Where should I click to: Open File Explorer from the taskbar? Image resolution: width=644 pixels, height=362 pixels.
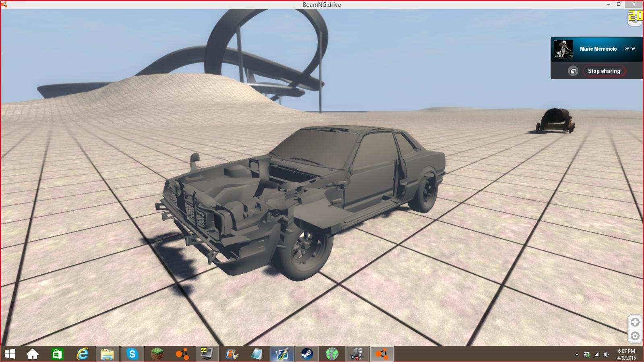pyautogui.click(x=107, y=354)
